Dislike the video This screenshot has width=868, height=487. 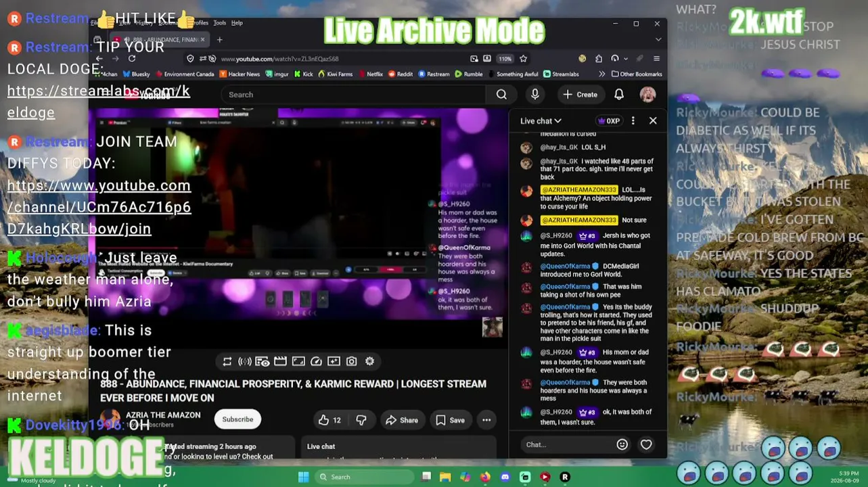click(x=361, y=420)
